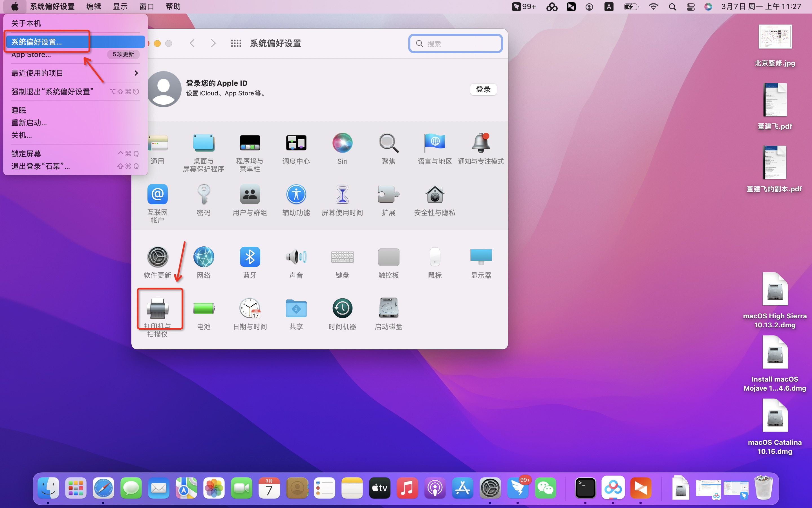Expand 最近使用的项目 submenu

(x=76, y=73)
